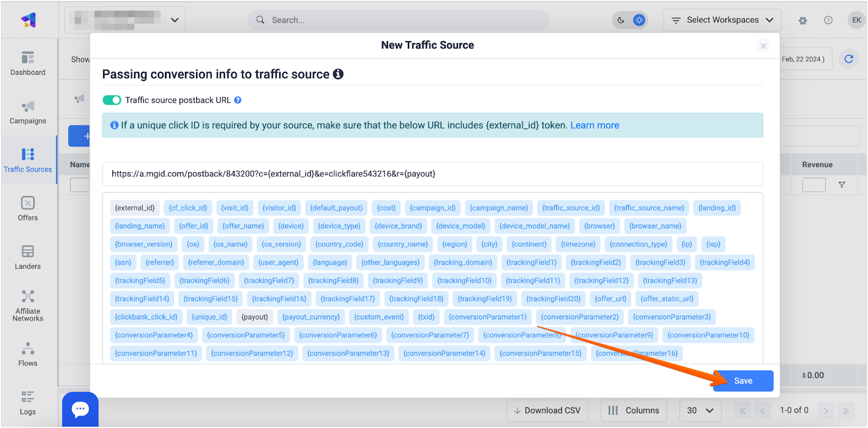The width and height of the screenshot is (868, 428).
Task: Open the Offers section icon
Action: 28,208
